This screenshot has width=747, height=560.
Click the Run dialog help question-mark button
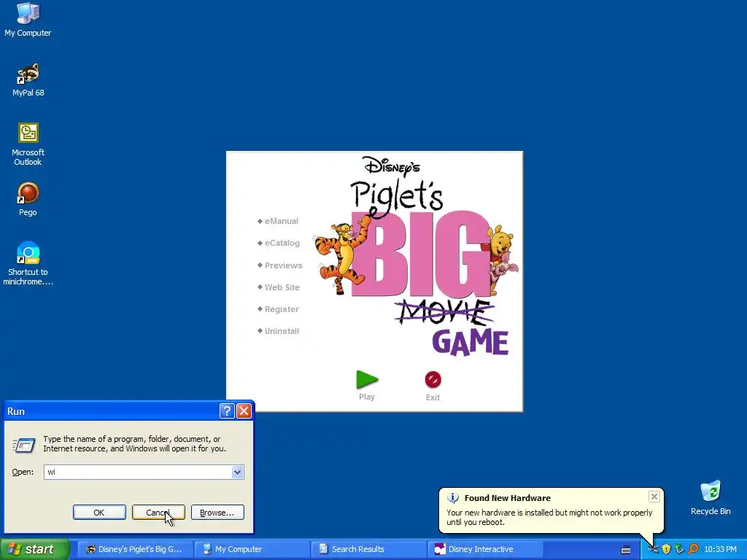click(227, 411)
